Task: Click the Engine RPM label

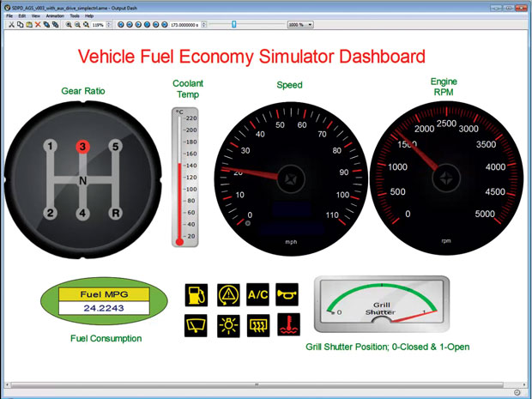Action: coord(444,87)
